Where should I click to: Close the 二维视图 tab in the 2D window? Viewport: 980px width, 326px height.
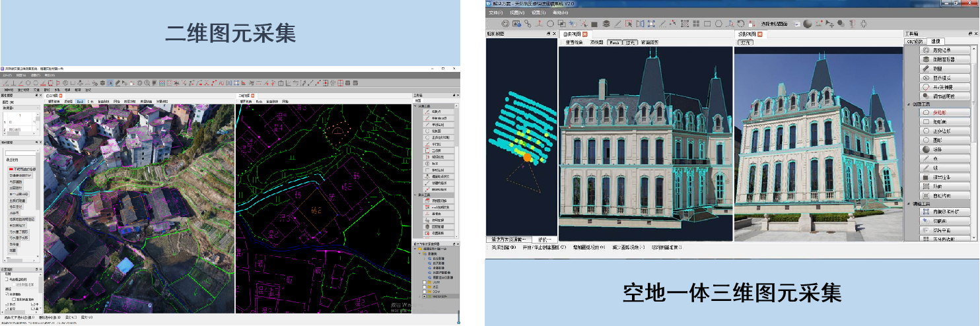253,96
